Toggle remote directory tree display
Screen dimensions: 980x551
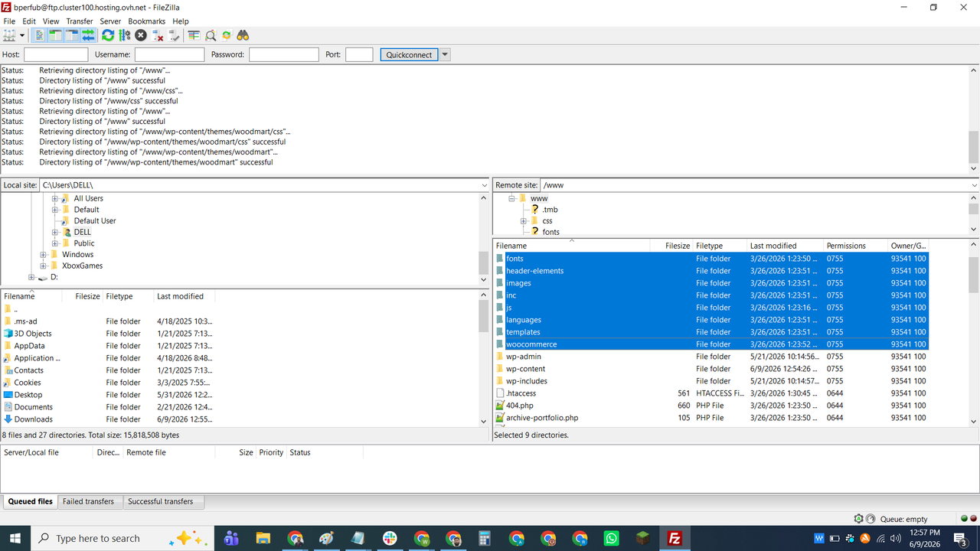point(72,35)
